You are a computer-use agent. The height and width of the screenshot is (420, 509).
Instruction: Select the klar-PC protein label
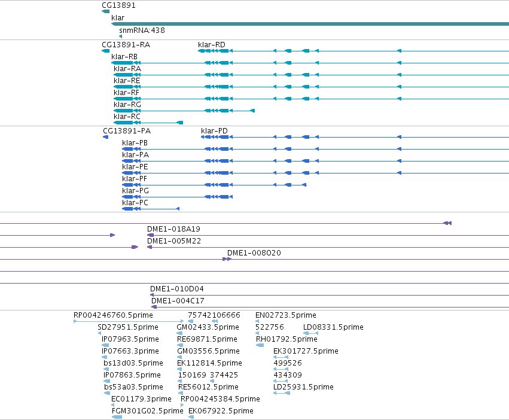(x=135, y=203)
